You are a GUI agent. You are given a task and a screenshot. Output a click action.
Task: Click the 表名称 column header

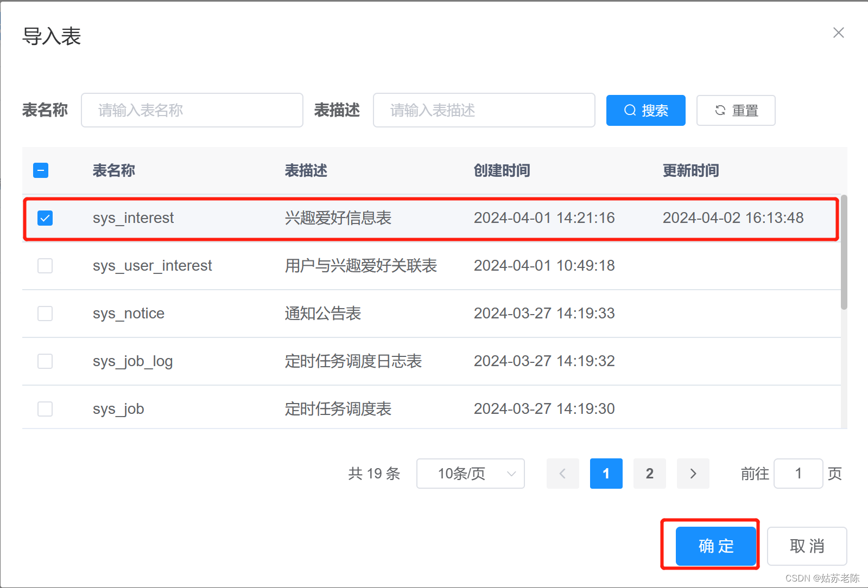pos(114,170)
